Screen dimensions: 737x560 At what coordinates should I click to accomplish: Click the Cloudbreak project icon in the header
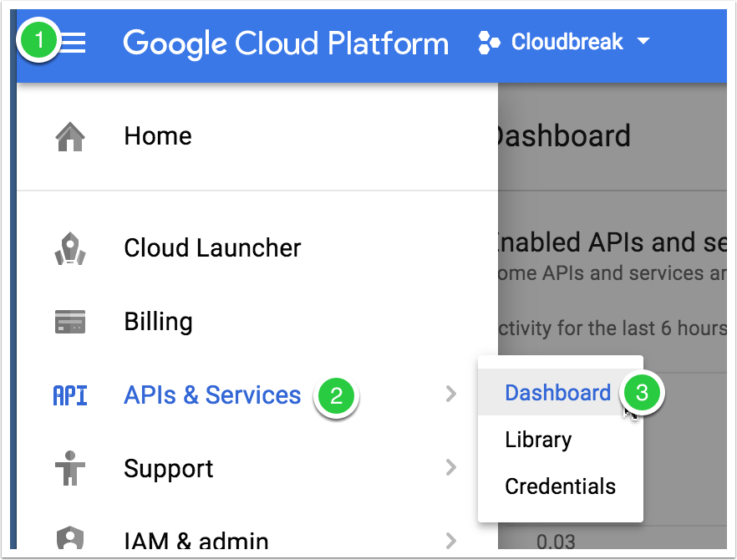pos(488,43)
